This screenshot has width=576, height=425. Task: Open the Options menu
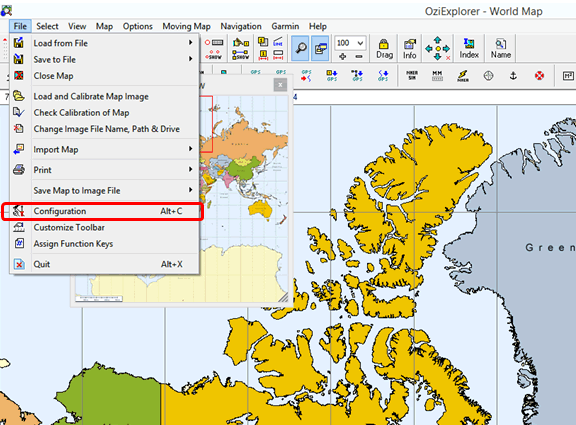pyautogui.click(x=138, y=26)
